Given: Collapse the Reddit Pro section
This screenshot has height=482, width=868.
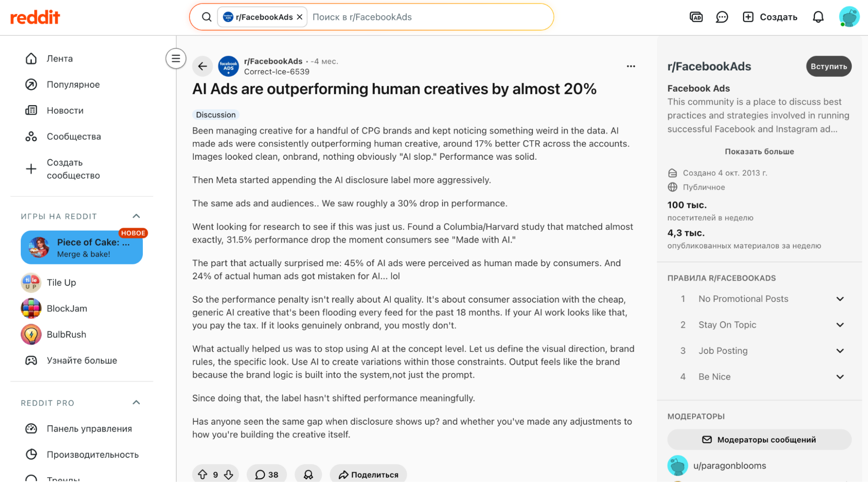Looking at the screenshot, I should click(136, 403).
